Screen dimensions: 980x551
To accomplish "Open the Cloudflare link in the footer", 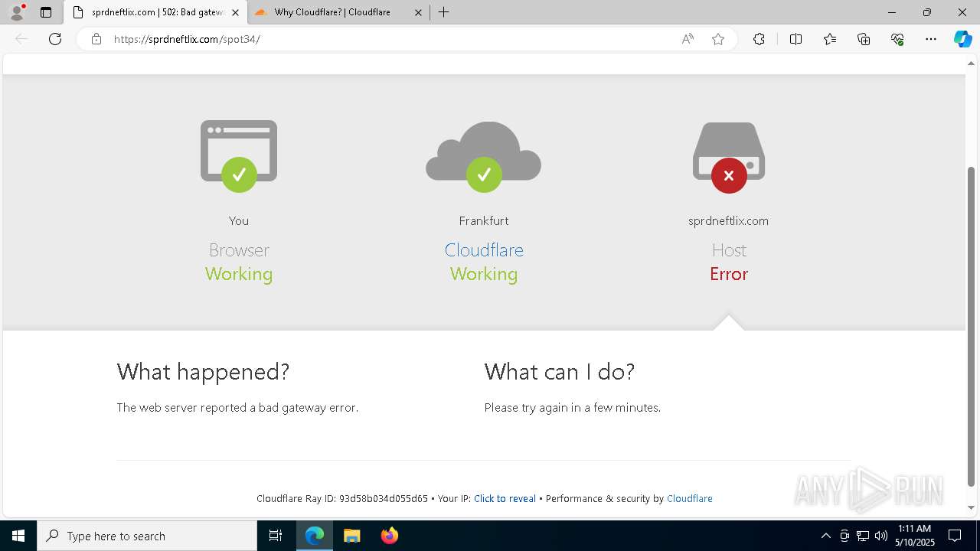I will [x=690, y=498].
